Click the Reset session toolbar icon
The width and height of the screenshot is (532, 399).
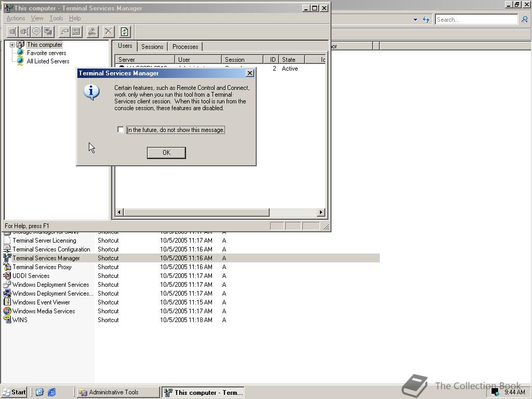pos(64,32)
